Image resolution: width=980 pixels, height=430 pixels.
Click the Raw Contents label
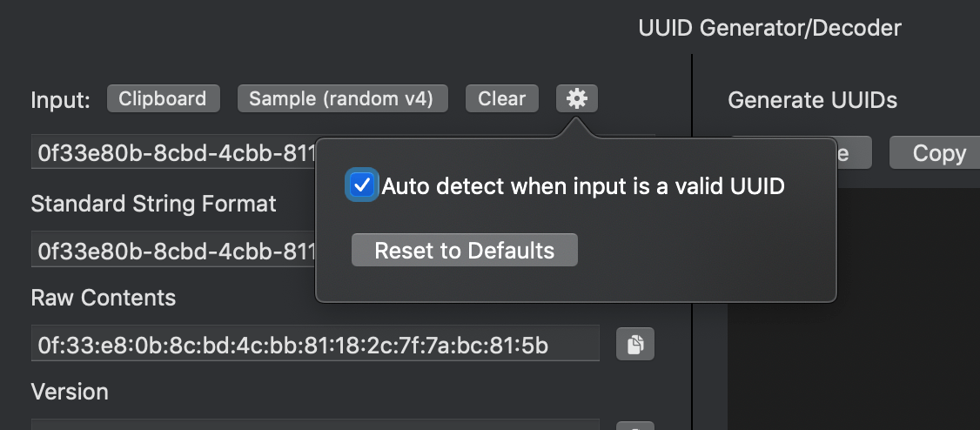point(104,298)
